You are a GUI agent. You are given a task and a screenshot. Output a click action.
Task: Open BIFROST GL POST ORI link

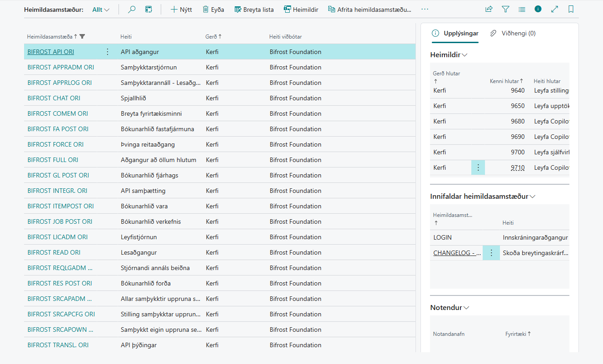[58, 175]
